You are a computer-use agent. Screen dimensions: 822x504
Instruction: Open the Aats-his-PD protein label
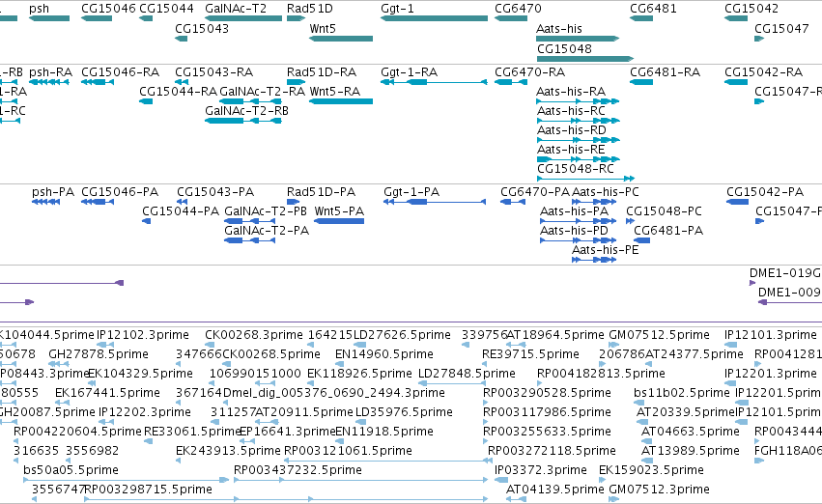coord(574,231)
